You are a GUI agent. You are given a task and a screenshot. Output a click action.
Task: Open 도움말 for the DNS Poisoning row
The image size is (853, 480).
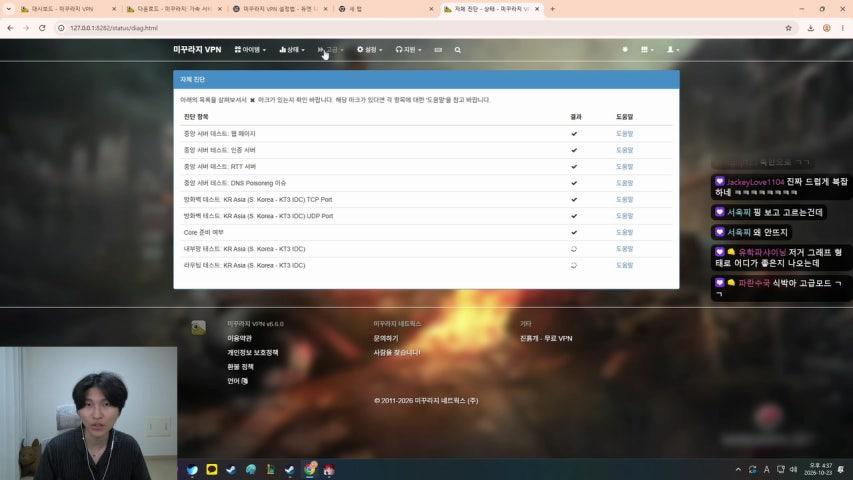(625, 183)
